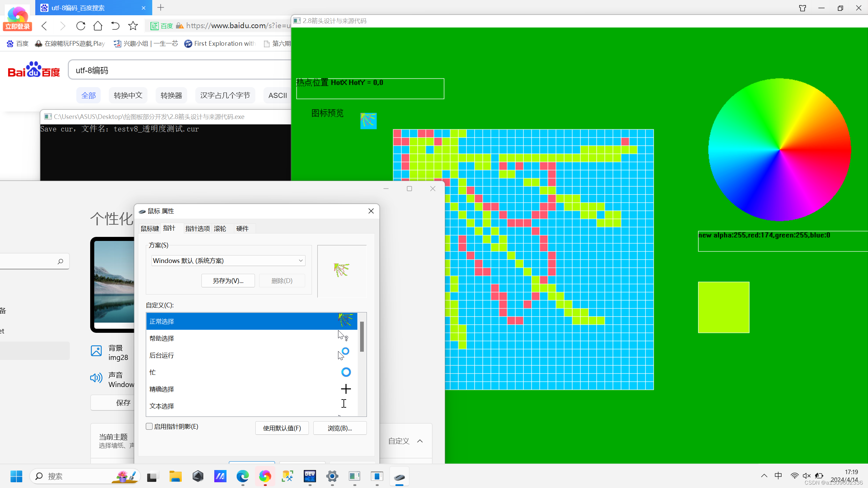This screenshot has height=488, width=868.
Task: Show hidden system tray icons
Action: [764, 476]
